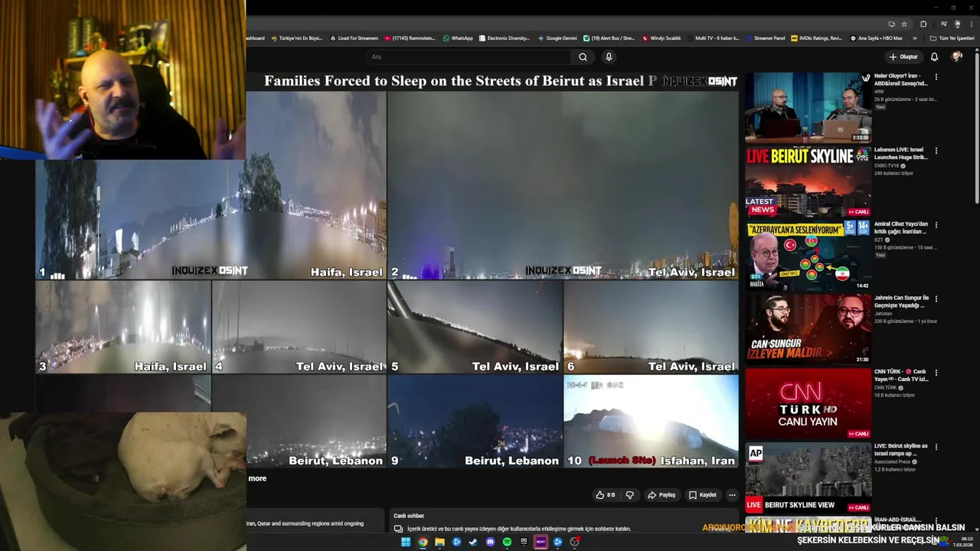Open Steam from the taskbar
This screenshot has width=980, height=551.
(473, 542)
